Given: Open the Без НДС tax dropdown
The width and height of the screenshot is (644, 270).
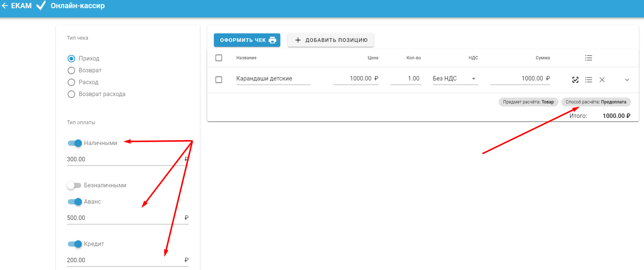Looking at the screenshot, I should pos(455,79).
